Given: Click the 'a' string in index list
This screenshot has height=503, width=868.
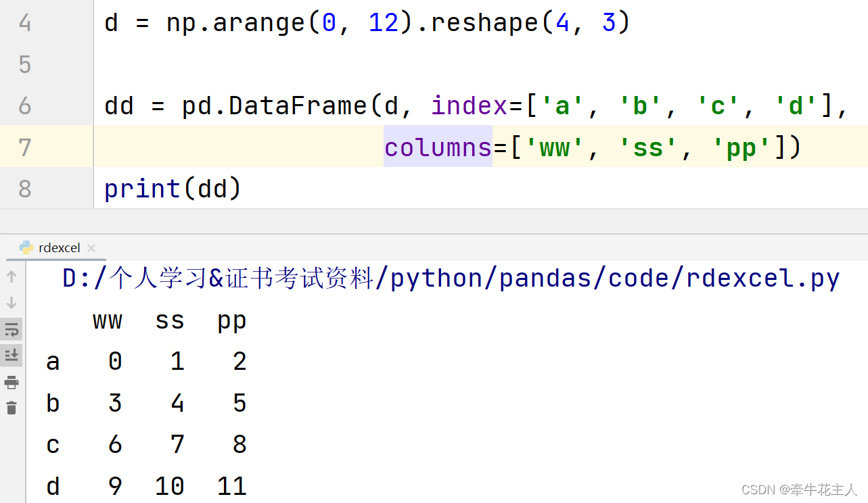Looking at the screenshot, I should tap(562, 105).
